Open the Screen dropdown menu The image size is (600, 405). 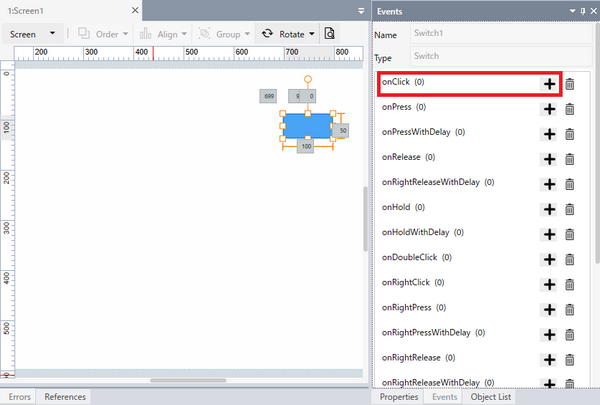[32, 33]
